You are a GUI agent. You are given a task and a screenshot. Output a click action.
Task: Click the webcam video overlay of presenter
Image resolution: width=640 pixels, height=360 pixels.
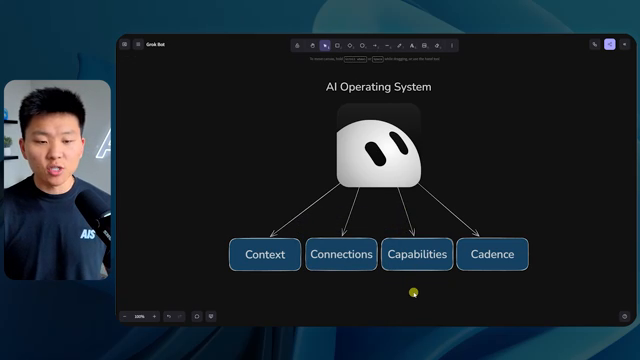tap(57, 180)
